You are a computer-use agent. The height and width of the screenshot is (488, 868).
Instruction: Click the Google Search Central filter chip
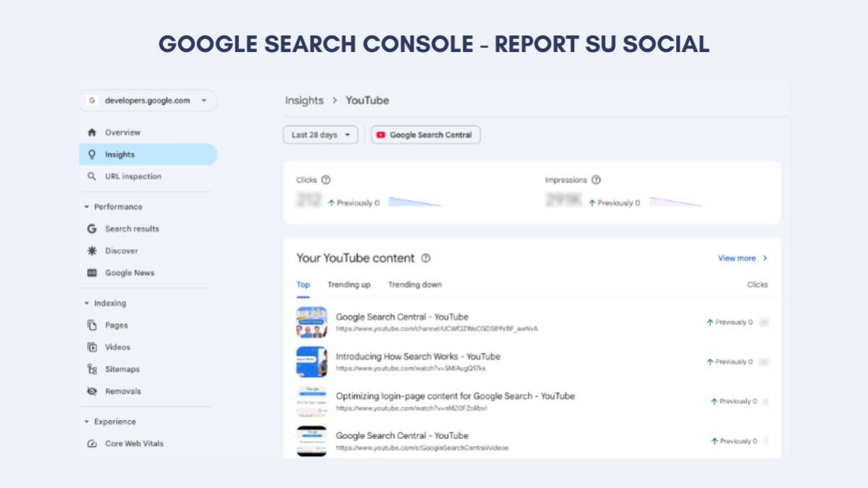coord(426,135)
